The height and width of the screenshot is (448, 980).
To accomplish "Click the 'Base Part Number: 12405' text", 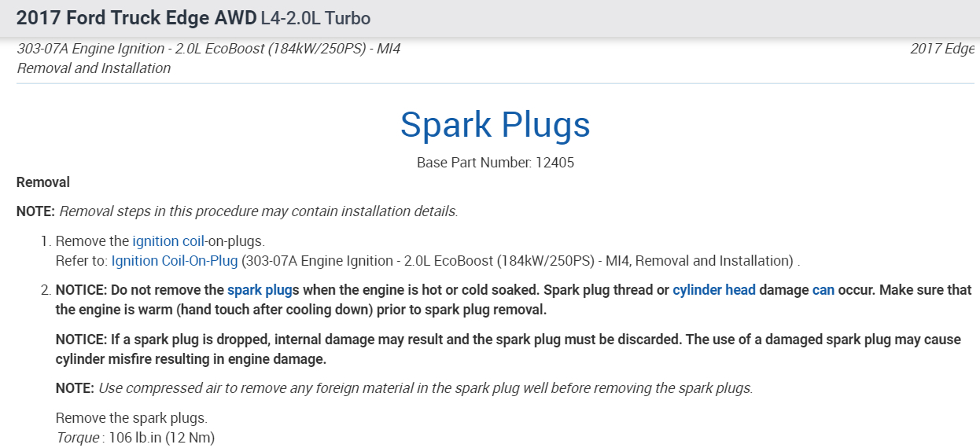I will (x=495, y=163).
